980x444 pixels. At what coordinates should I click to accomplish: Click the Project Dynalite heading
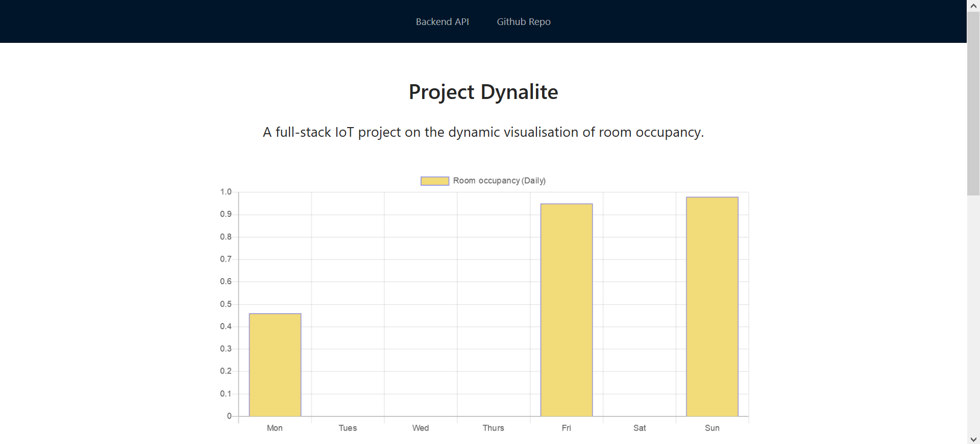click(x=483, y=92)
